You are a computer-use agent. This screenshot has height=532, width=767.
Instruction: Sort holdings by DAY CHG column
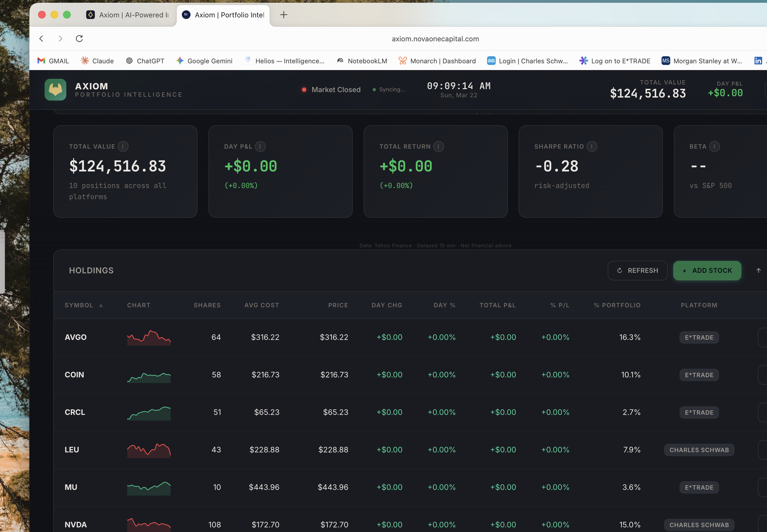[x=387, y=305]
